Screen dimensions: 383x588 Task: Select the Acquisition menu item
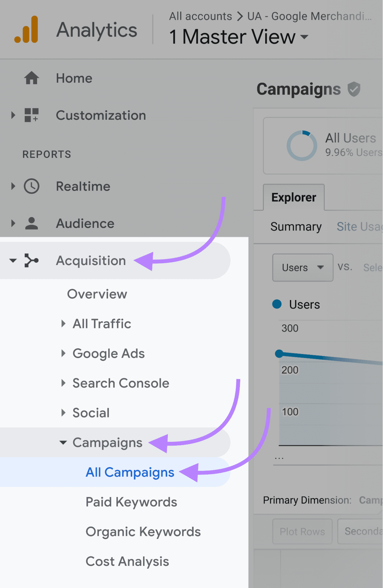click(x=91, y=261)
